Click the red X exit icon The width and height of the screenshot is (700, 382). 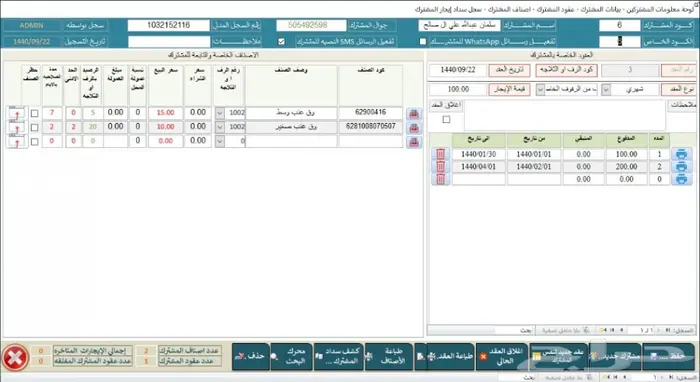(x=16, y=357)
